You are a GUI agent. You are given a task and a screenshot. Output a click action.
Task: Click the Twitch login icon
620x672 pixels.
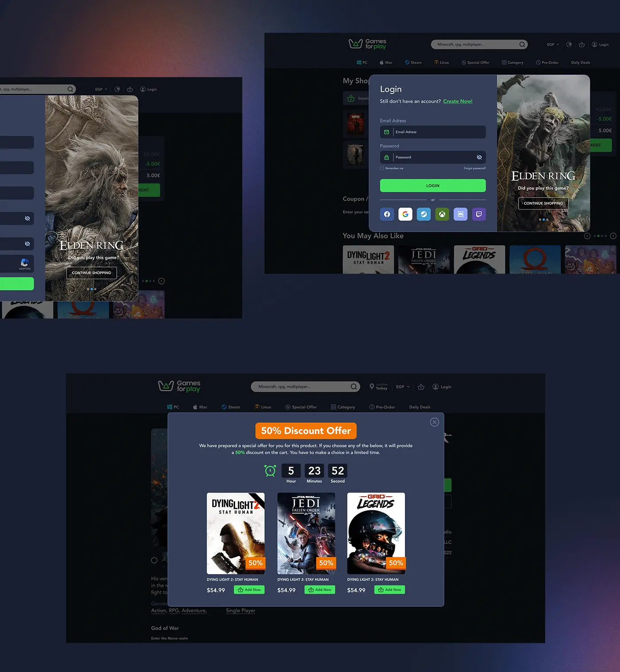pyautogui.click(x=479, y=214)
